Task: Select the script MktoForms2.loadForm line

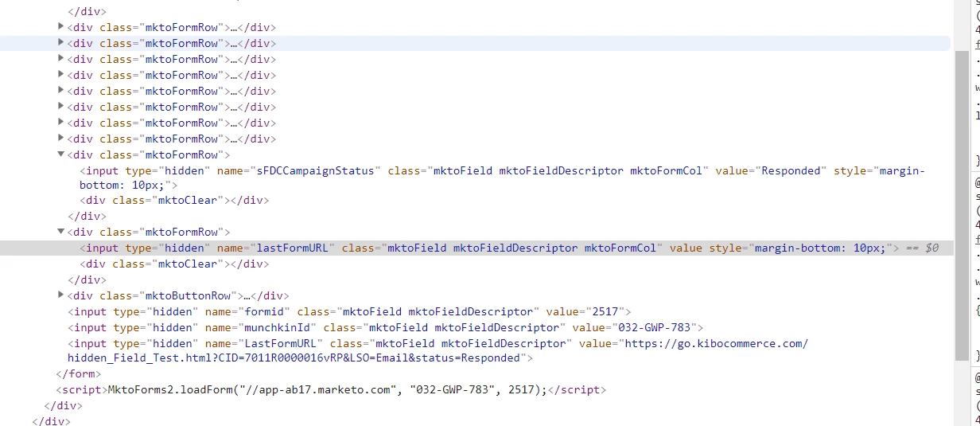Action: point(331,389)
